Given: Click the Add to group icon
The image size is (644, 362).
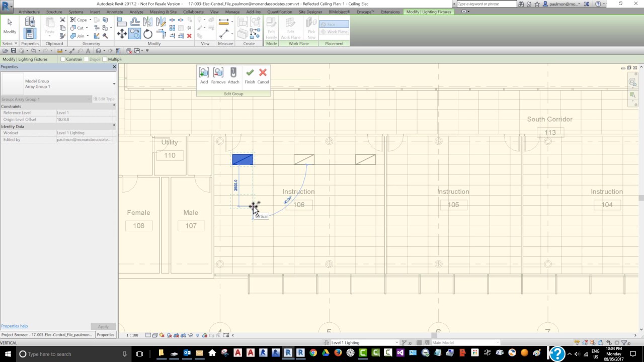Looking at the screenshot, I should [204, 73].
